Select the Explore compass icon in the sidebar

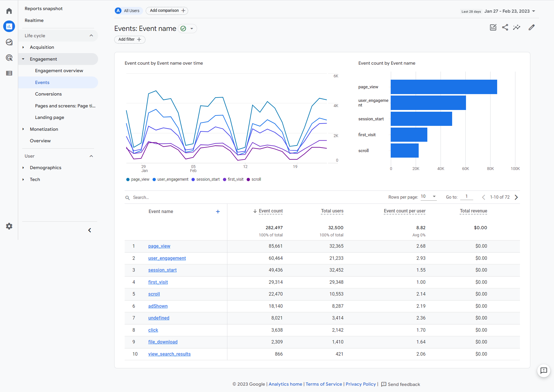tap(9, 42)
